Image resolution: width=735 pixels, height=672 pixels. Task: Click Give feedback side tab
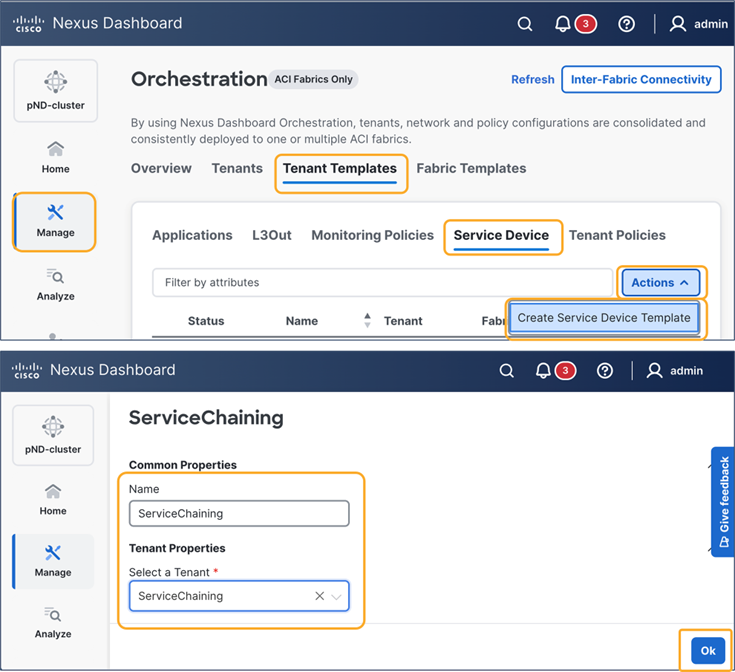(x=723, y=501)
